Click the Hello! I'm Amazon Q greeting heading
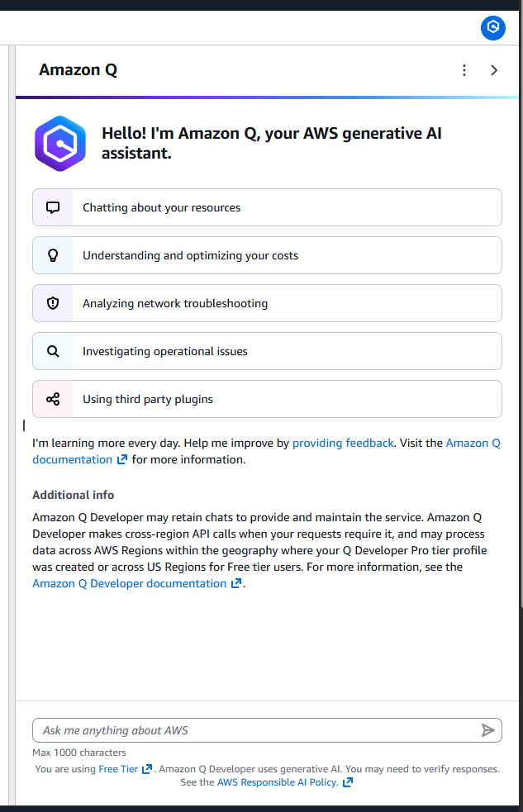 point(271,144)
